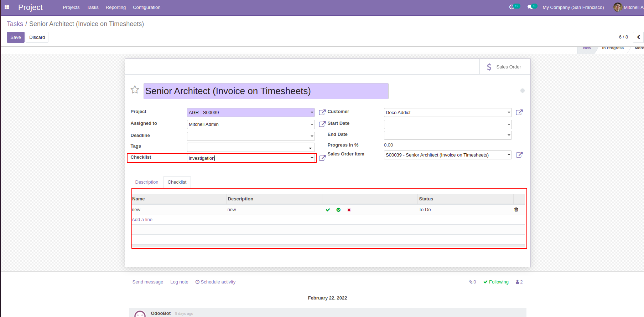644x317 pixels.
Task: Click the pager text '6 / 8'
Action: [x=623, y=37]
